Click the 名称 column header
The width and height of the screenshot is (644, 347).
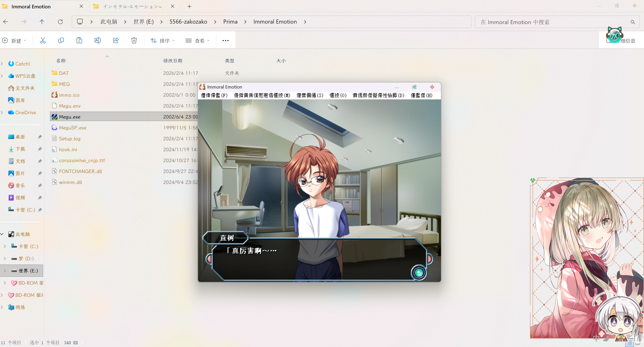click(x=61, y=61)
